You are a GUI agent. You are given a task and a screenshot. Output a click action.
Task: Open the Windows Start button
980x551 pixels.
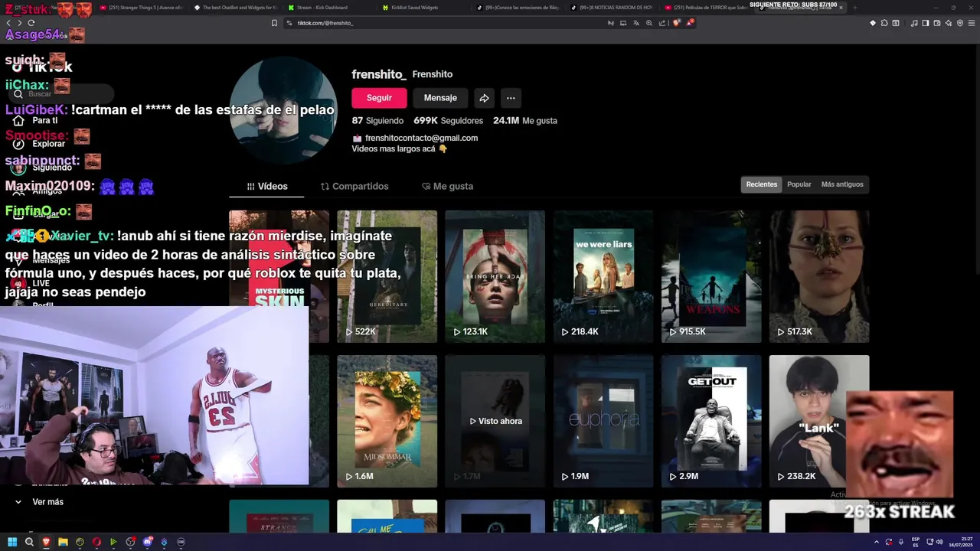(x=12, y=542)
